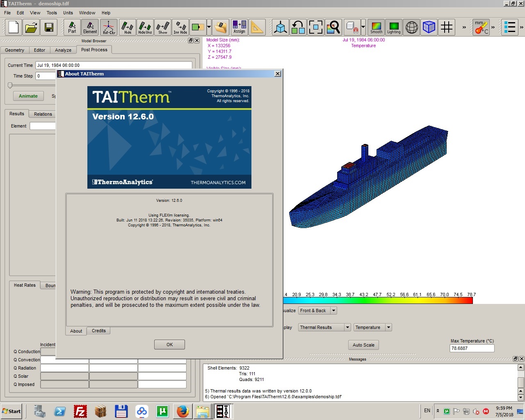This screenshot has height=420, width=525.
Task: Open the Front & Back dropdown
Action: point(318,310)
